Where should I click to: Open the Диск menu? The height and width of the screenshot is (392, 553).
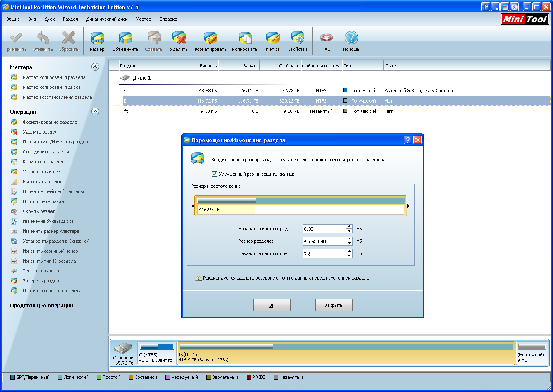point(49,19)
